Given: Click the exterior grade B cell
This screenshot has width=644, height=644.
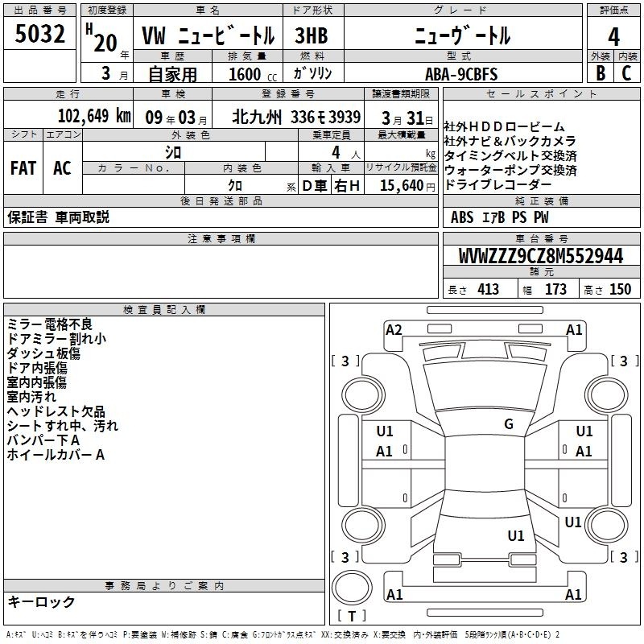Looking at the screenshot, I should (600, 73).
